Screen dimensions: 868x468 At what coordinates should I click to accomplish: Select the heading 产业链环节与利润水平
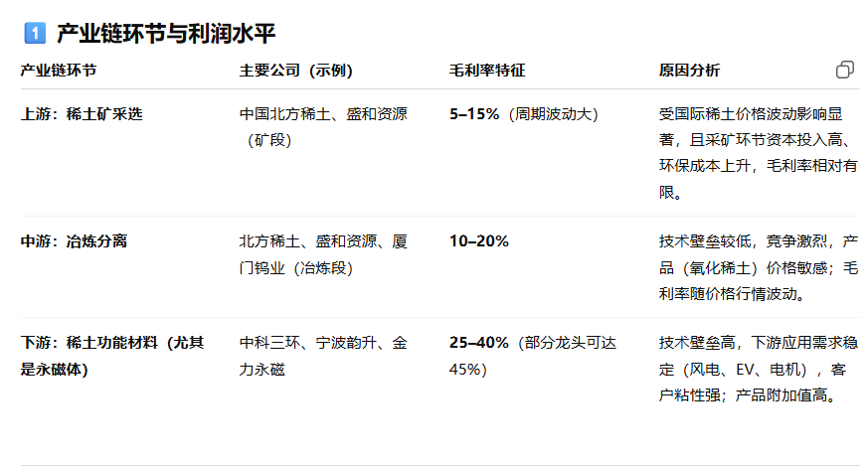point(166,33)
